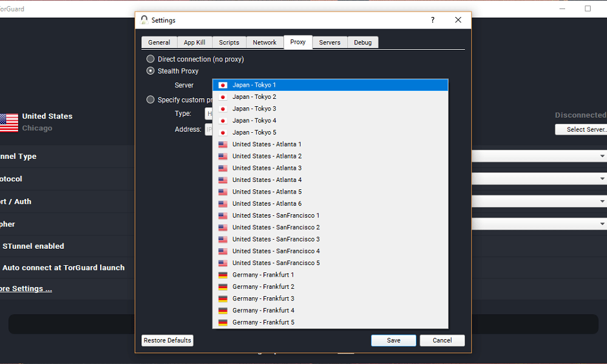This screenshot has width=607, height=364.
Task: Select United States - Atlanta 3 server
Action: pos(330,168)
